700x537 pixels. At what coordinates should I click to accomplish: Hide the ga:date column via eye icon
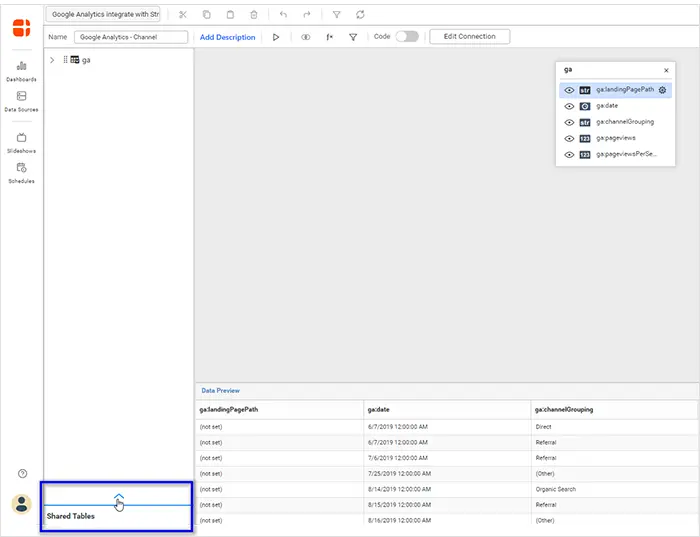pyautogui.click(x=569, y=106)
